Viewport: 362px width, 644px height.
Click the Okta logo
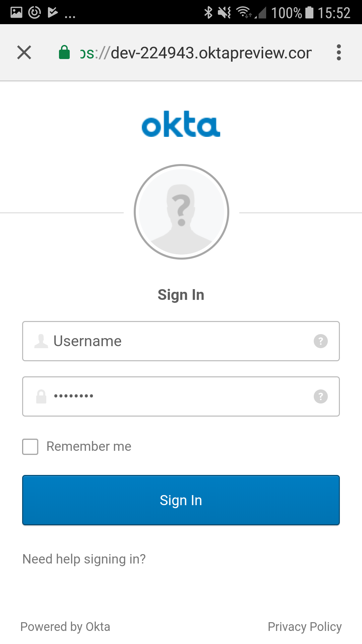(x=181, y=124)
